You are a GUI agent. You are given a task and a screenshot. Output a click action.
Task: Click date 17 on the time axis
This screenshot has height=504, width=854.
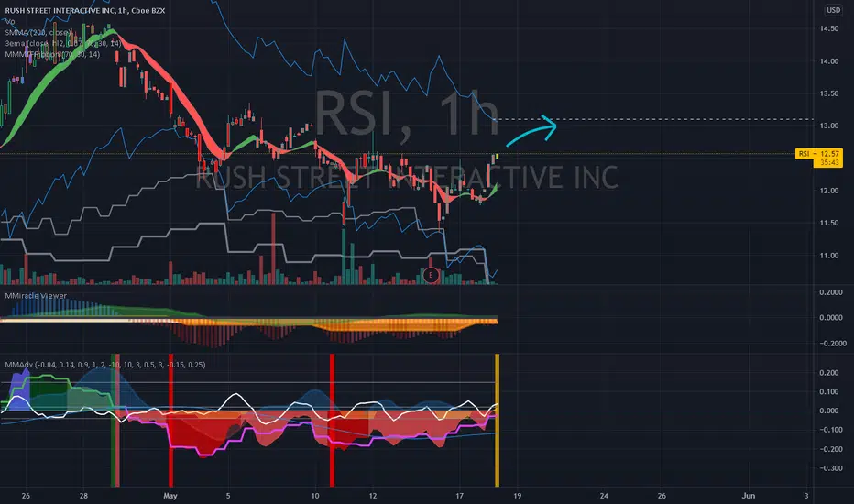point(459,496)
